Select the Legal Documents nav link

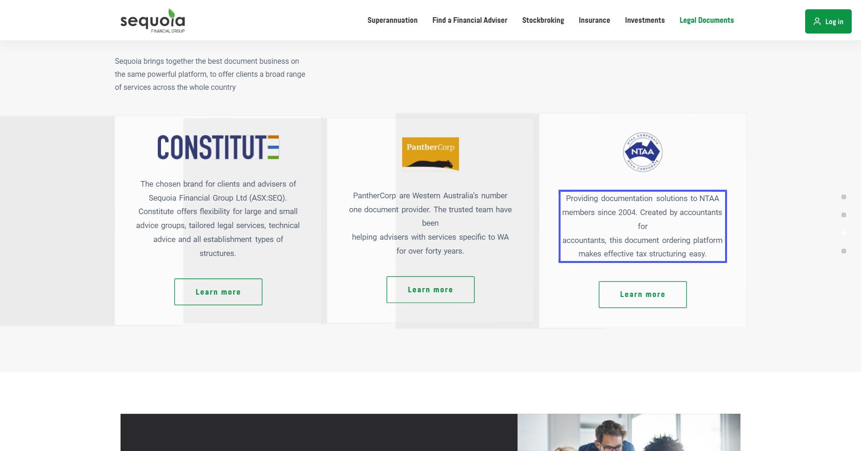point(706,20)
